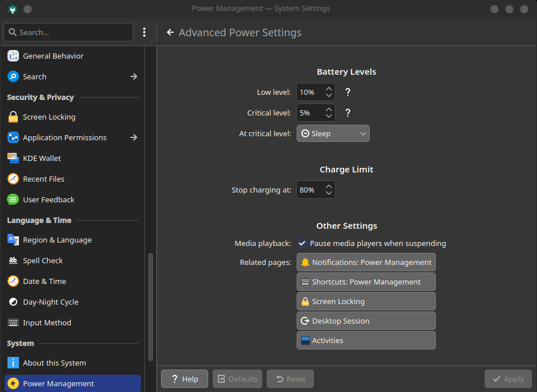Click the back arrow beside Advanced Power Settings
The width and height of the screenshot is (537, 392).
pyautogui.click(x=170, y=33)
